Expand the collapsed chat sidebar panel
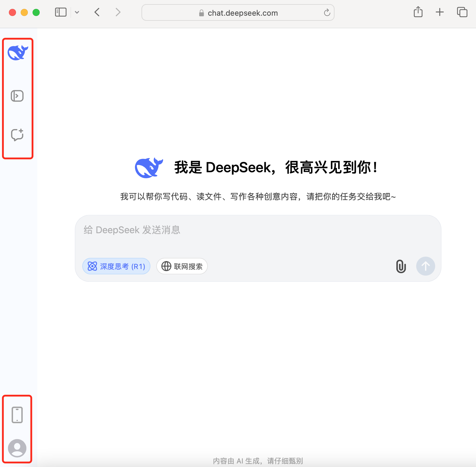476x467 pixels. click(17, 96)
